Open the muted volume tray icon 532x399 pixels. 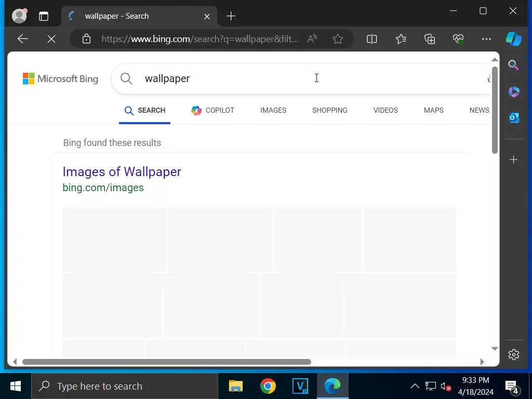[446, 386]
